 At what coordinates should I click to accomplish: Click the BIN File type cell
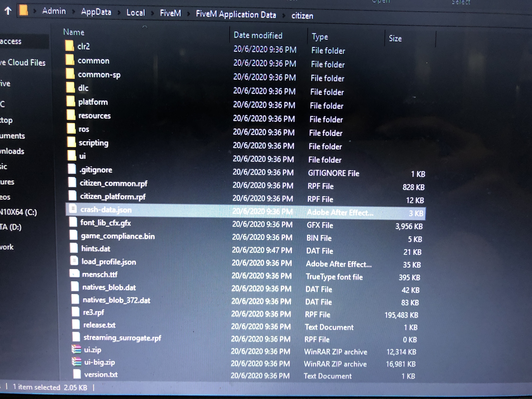[x=319, y=238]
